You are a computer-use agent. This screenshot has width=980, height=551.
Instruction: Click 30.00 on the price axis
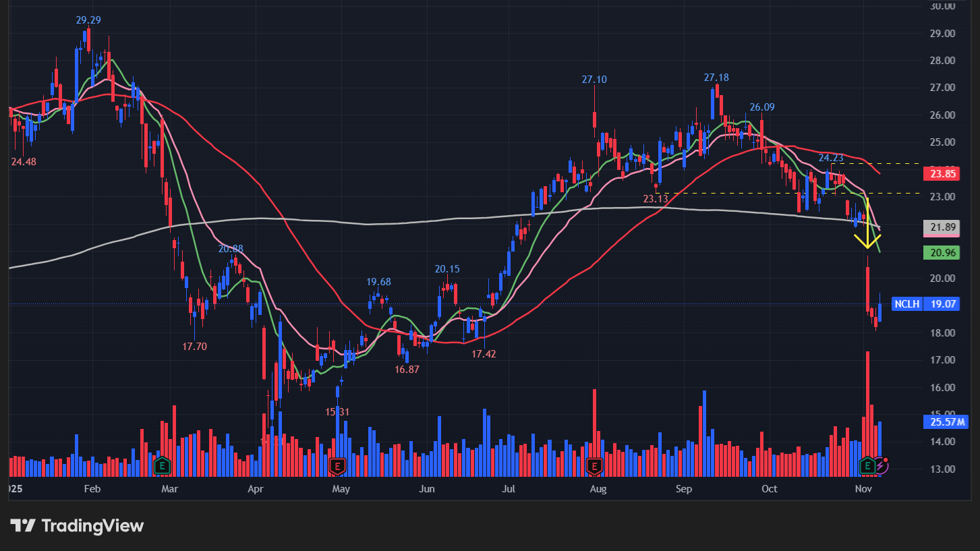[941, 6]
